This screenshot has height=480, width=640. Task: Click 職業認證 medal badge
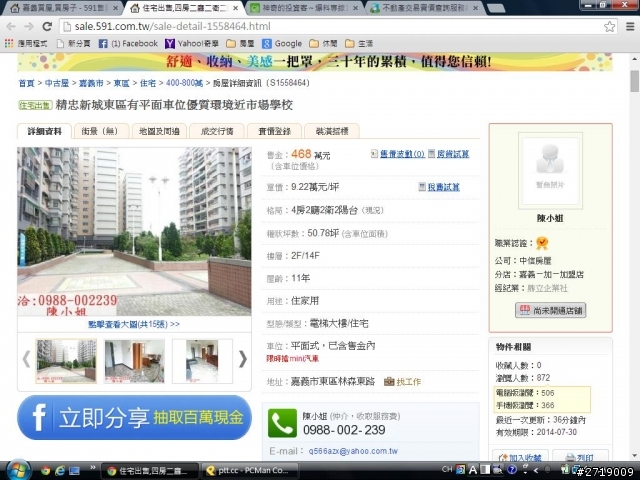click(542, 243)
